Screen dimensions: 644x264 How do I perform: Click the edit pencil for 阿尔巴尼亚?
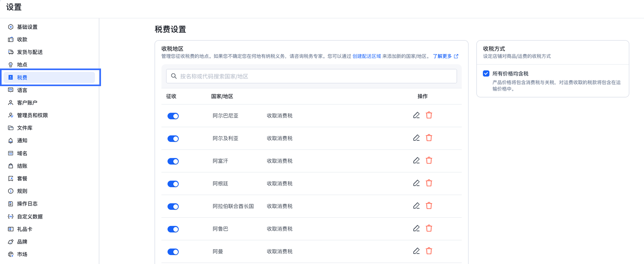[416, 115]
